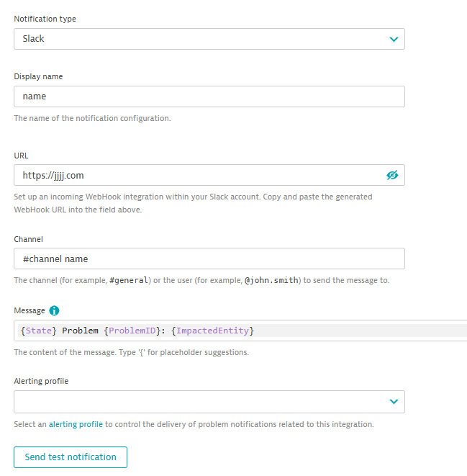Click the Channel field label
This screenshot has height=476, width=467.
[x=29, y=238]
